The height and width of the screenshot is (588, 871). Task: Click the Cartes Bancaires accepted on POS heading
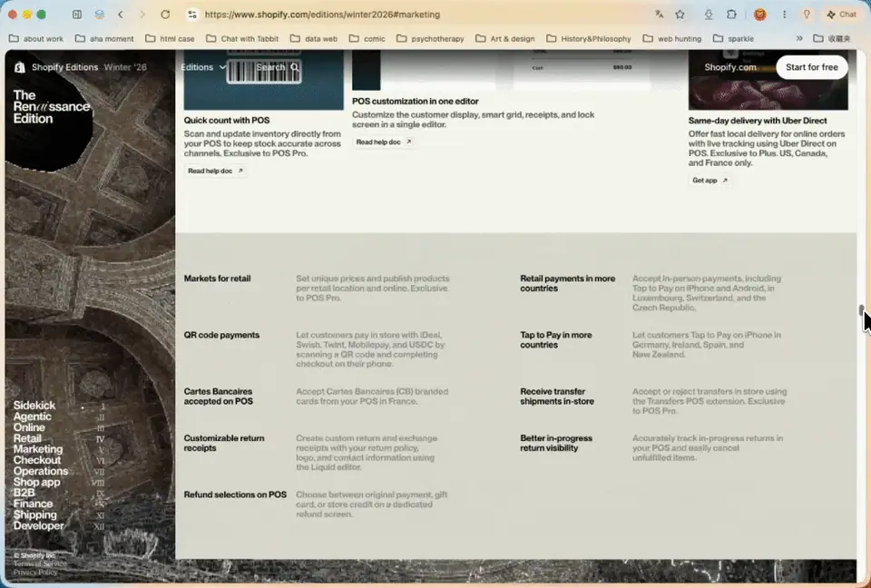click(219, 397)
